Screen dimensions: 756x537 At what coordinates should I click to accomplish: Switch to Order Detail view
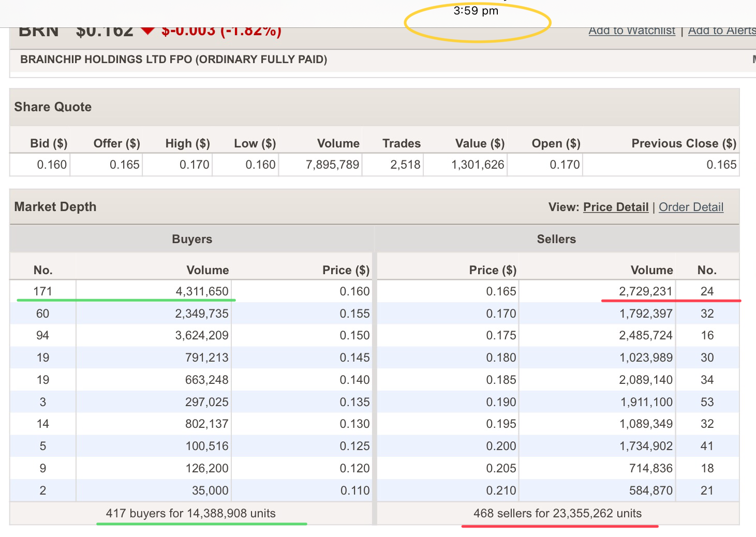(691, 207)
